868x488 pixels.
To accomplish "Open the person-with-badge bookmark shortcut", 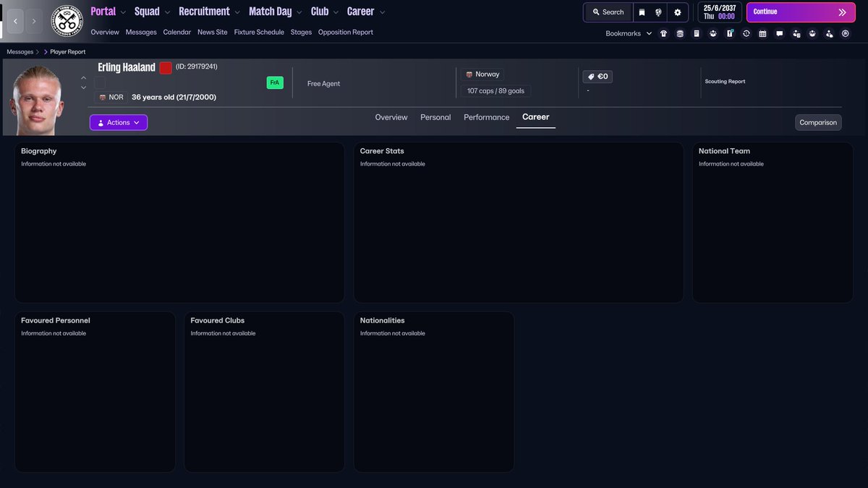I will point(829,33).
